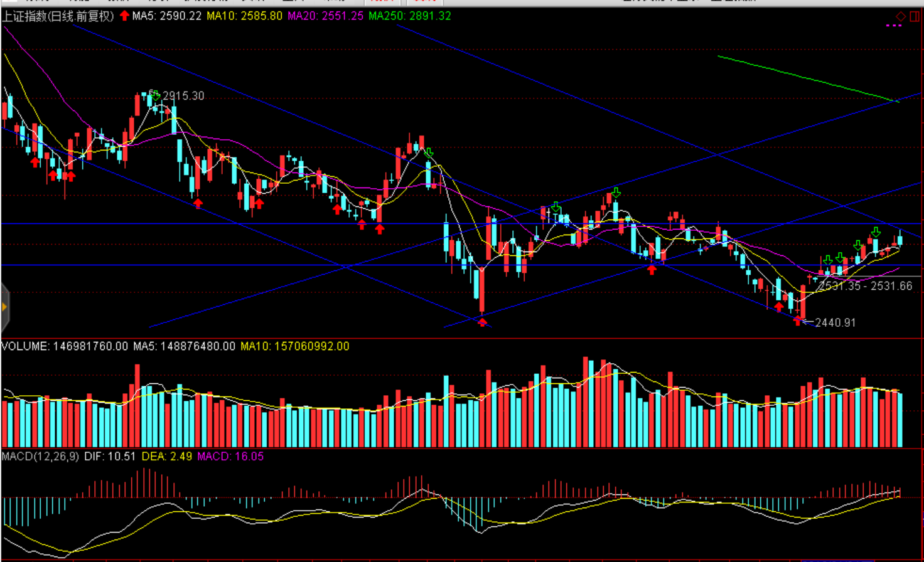Click the magenta MACD: 16.05 value

click(230, 456)
